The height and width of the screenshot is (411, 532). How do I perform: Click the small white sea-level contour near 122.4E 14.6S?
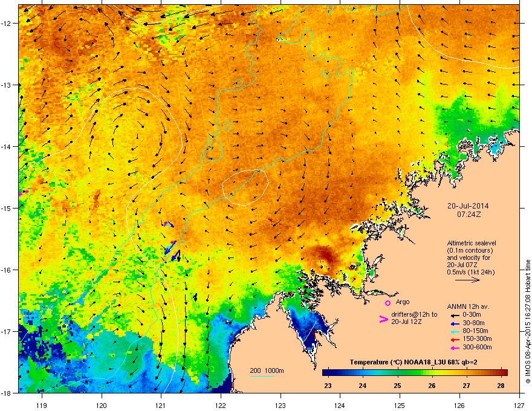coord(245,187)
